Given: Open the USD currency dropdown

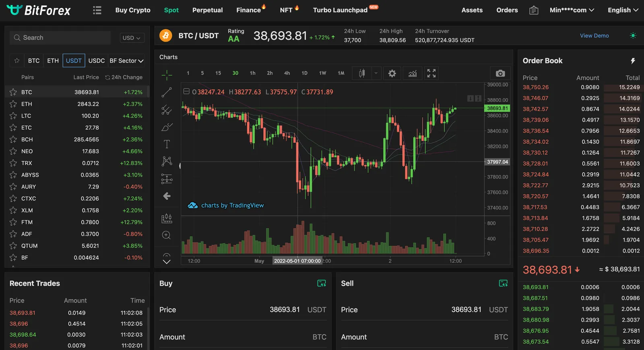Looking at the screenshot, I should tap(132, 38).
